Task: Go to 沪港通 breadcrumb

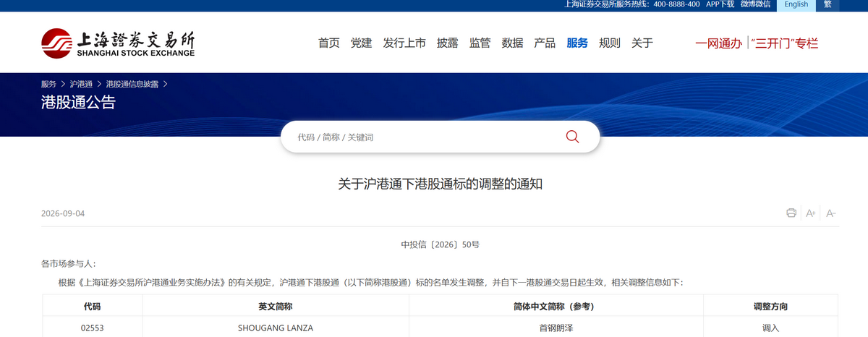Action: pos(81,84)
